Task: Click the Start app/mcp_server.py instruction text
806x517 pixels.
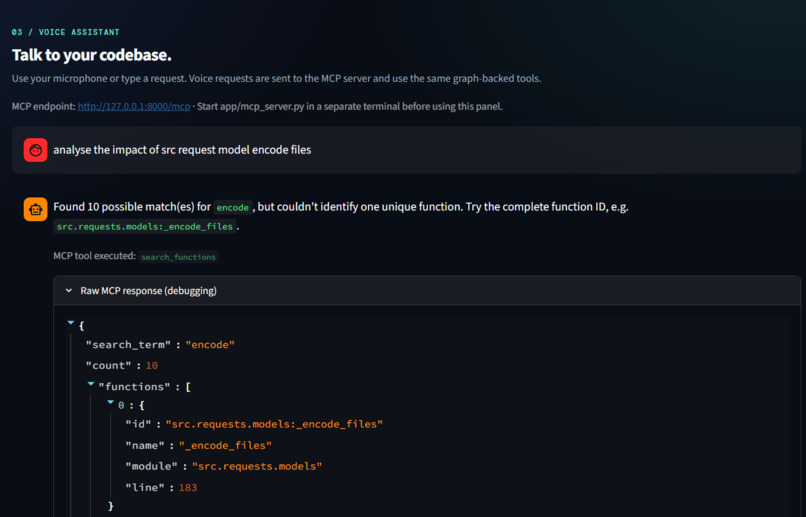Action: [350, 106]
